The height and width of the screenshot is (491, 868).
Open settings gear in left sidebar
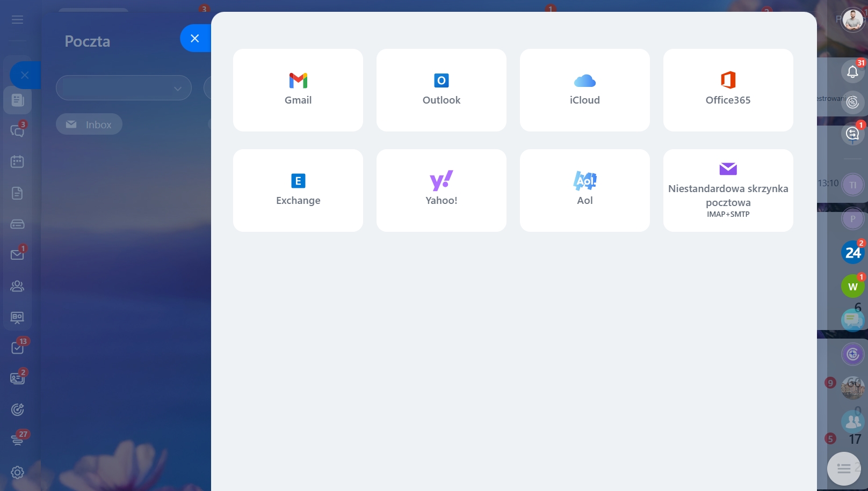17,472
